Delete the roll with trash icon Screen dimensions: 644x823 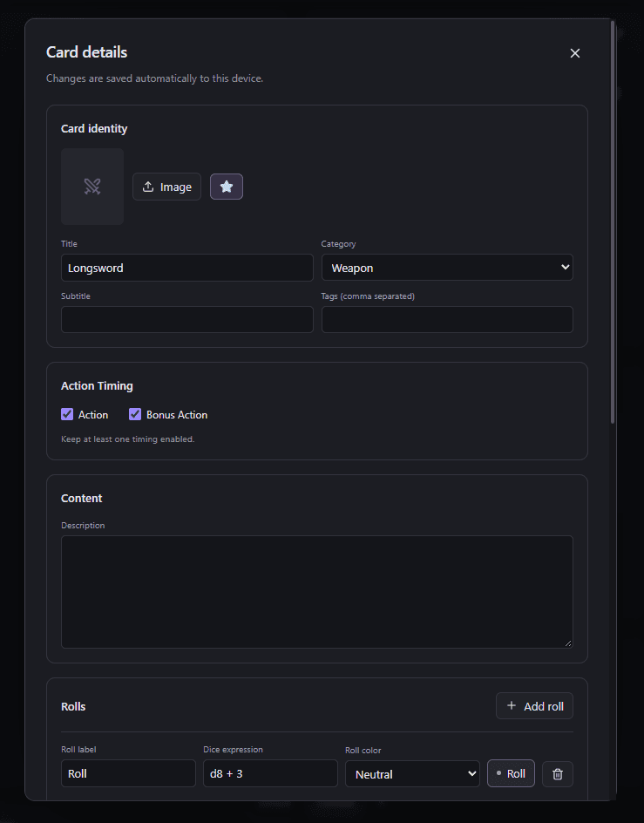(x=558, y=773)
